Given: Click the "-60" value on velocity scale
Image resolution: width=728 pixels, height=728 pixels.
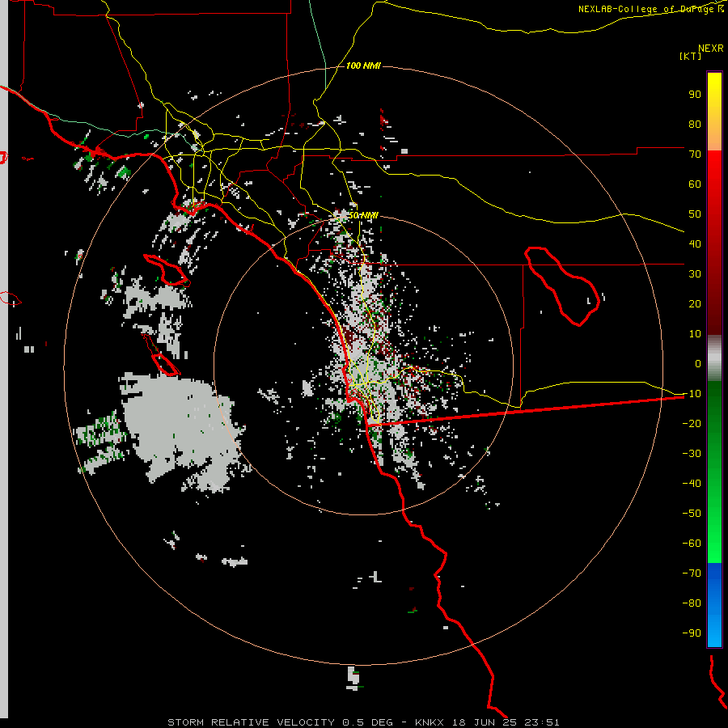Looking at the screenshot, I should [692, 544].
